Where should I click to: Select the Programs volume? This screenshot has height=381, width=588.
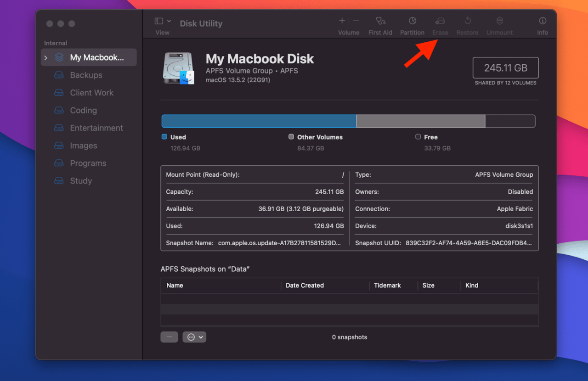89,163
